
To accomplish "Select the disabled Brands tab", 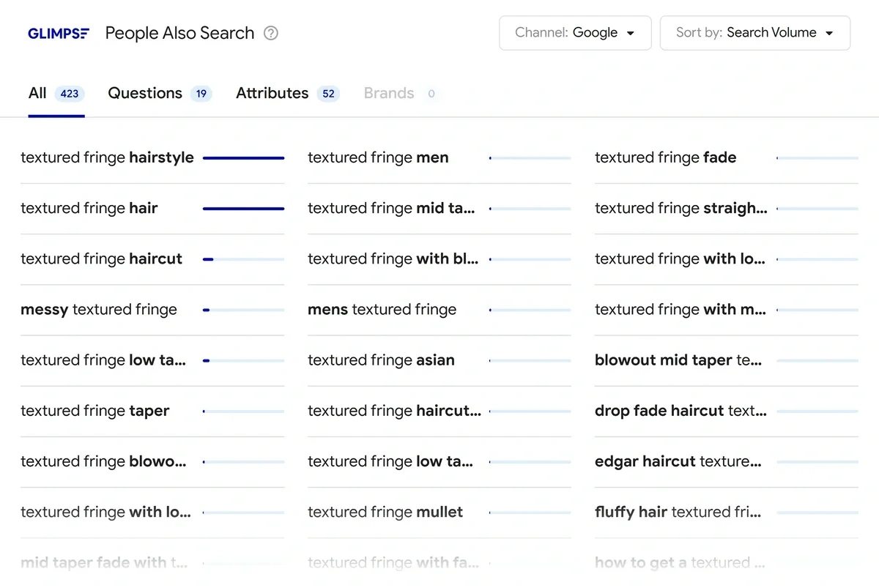I will click(401, 94).
